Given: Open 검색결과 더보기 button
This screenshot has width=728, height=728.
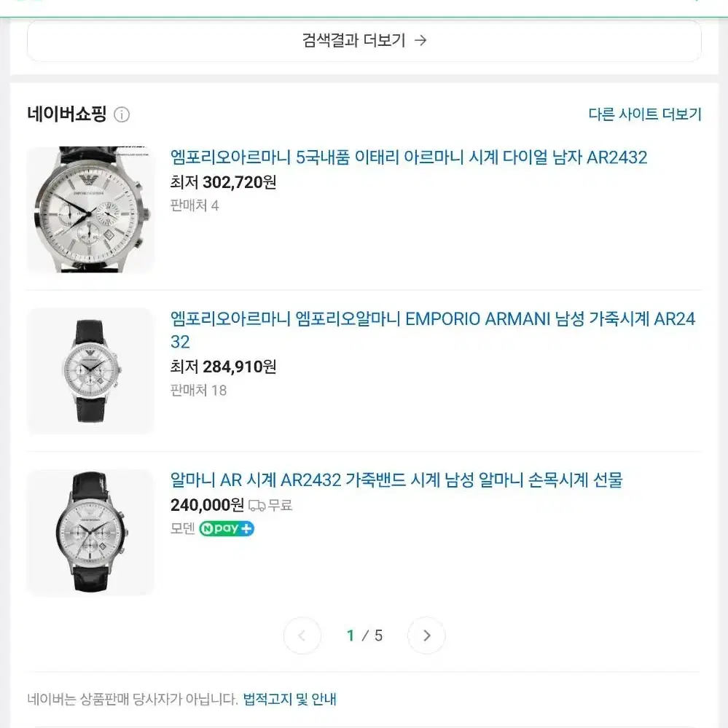Looking at the screenshot, I should coord(364,40).
